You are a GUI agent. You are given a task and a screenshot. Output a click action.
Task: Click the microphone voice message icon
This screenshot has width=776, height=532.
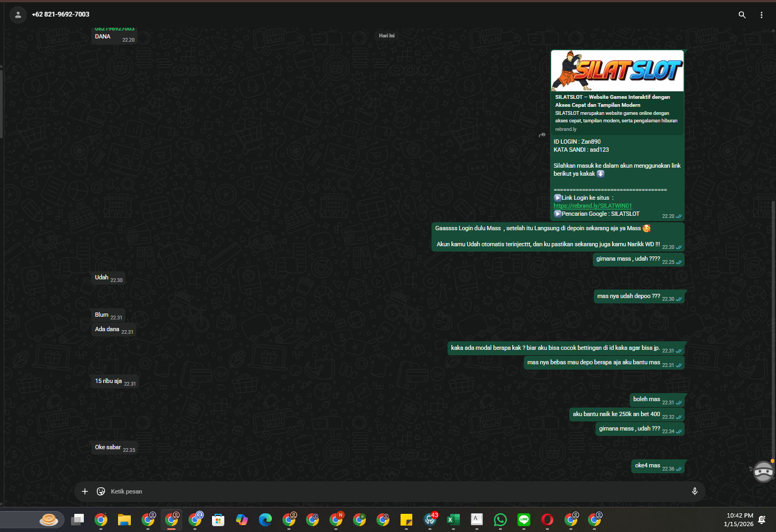[x=695, y=491]
